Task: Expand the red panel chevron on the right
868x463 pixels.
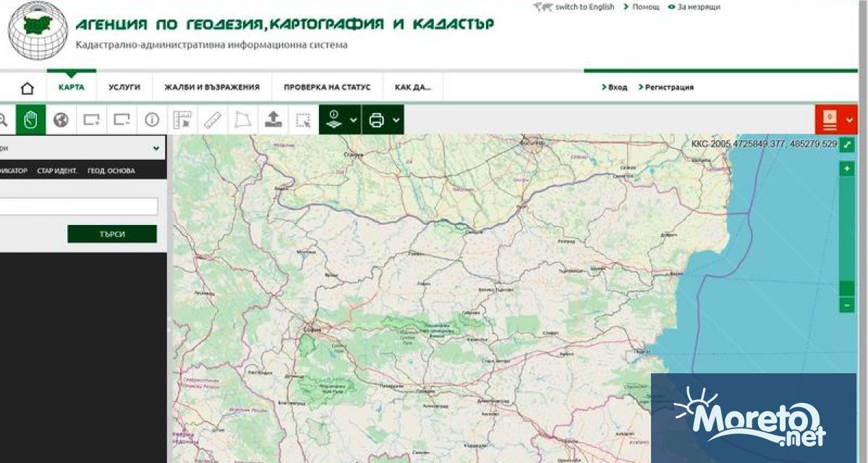Action: tap(851, 119)
